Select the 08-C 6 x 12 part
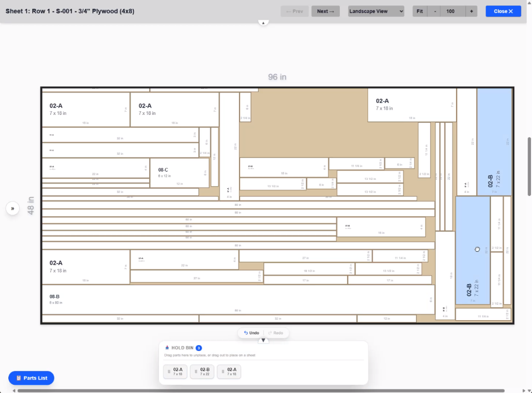 point(179,173)
